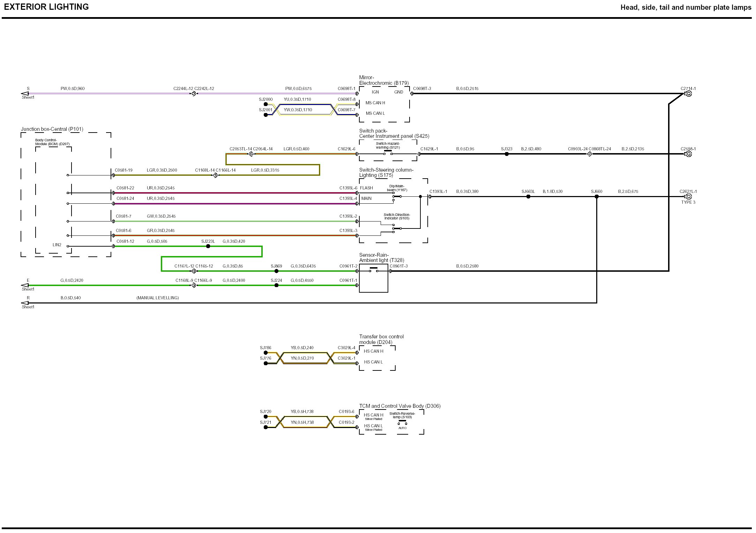Click the C2598-1 ground eyelet symbol
This screenshot has height=533, width=756.
tap(688, 154)
